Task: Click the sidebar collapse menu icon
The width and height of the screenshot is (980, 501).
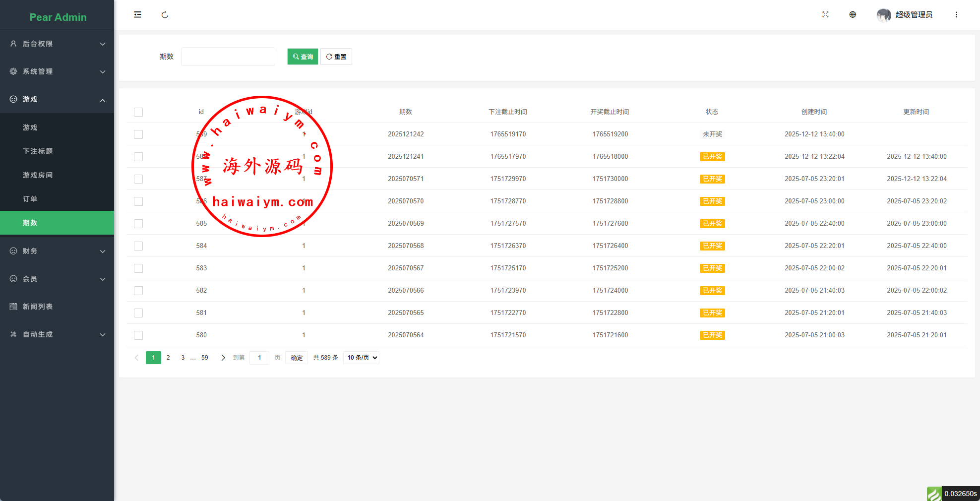Action: [x=137, y=15]
